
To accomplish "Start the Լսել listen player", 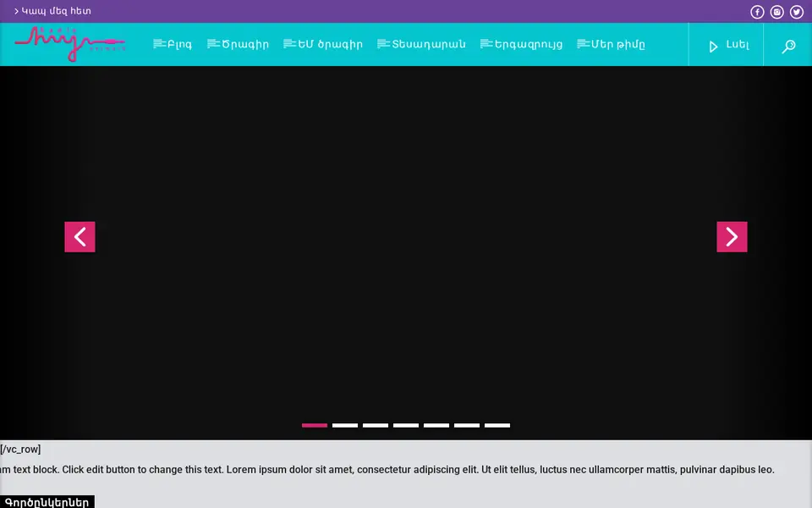I will [x=728, y=45].
